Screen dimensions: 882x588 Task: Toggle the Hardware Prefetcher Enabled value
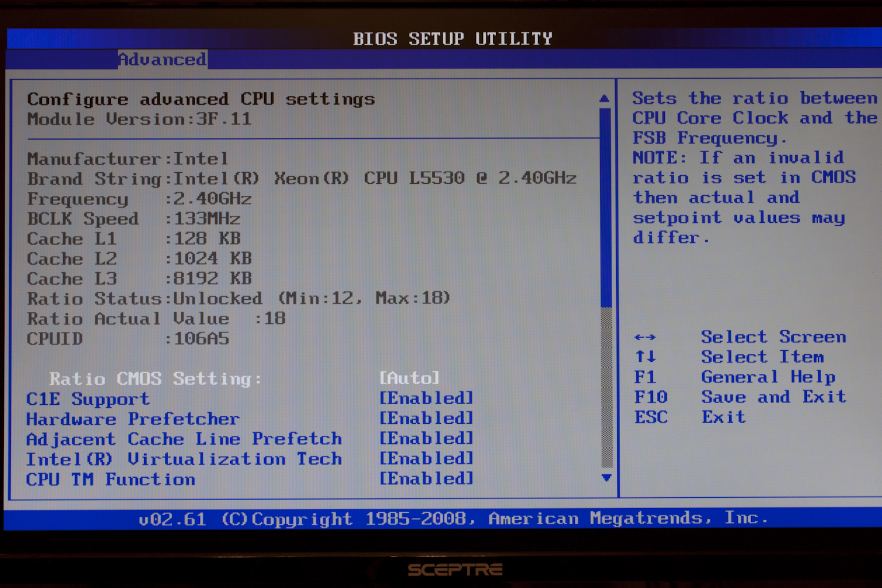pos(426,418)
